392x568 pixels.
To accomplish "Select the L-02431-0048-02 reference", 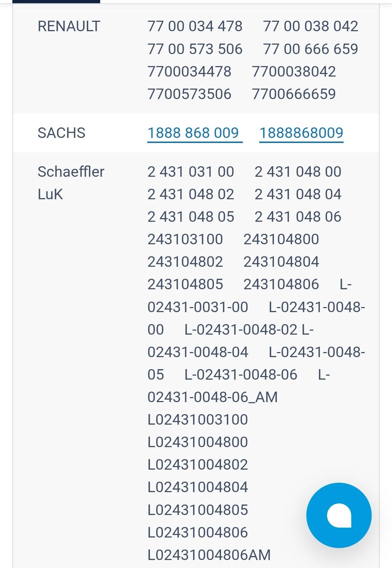I will (x=241, y=330).
